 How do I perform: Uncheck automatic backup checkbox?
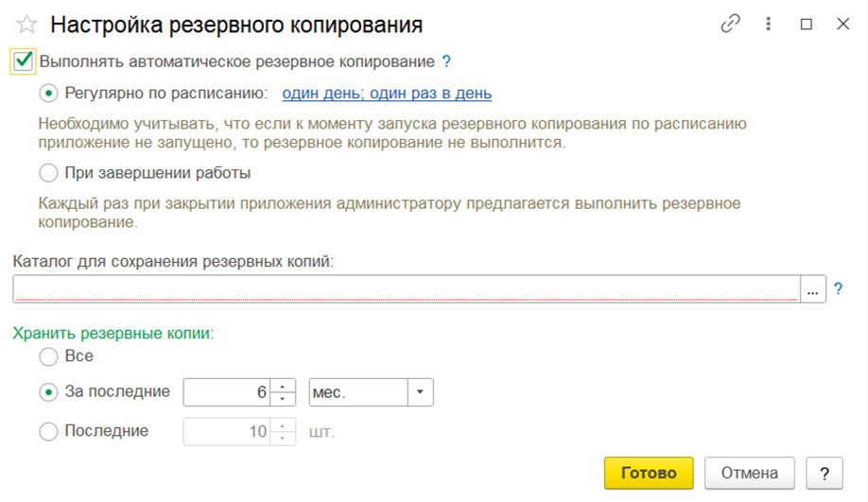coord(24,61)
